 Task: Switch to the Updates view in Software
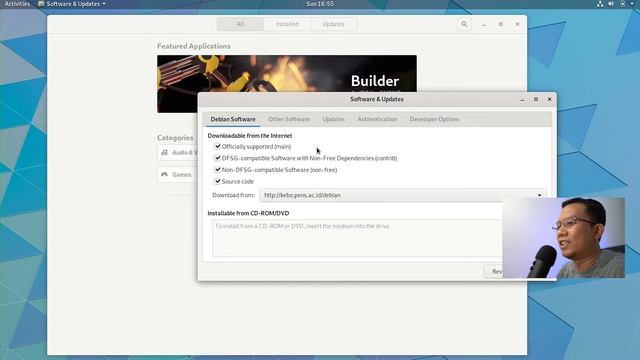tap(333, 24)
